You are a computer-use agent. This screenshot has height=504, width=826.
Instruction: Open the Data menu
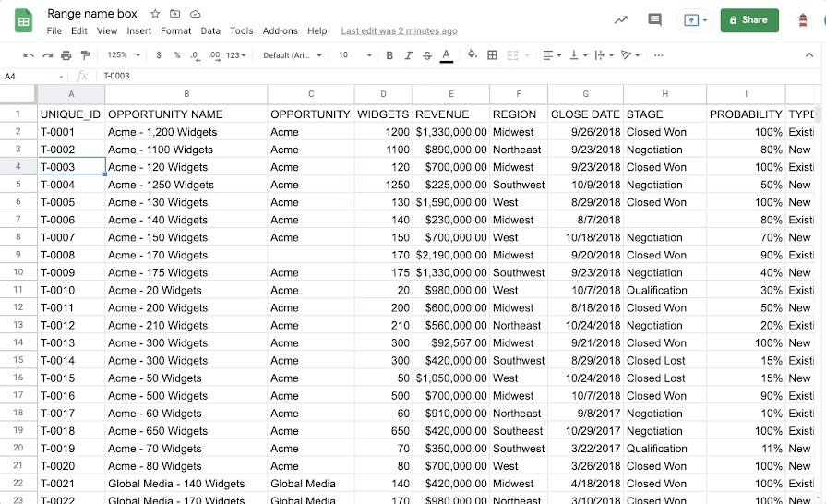pyautogui.click(x=210, y=31)
